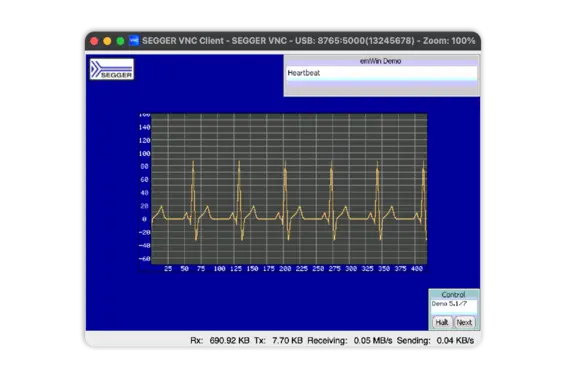
Task: Click the 400 x-axis label
Action: (x=417, y=269)
